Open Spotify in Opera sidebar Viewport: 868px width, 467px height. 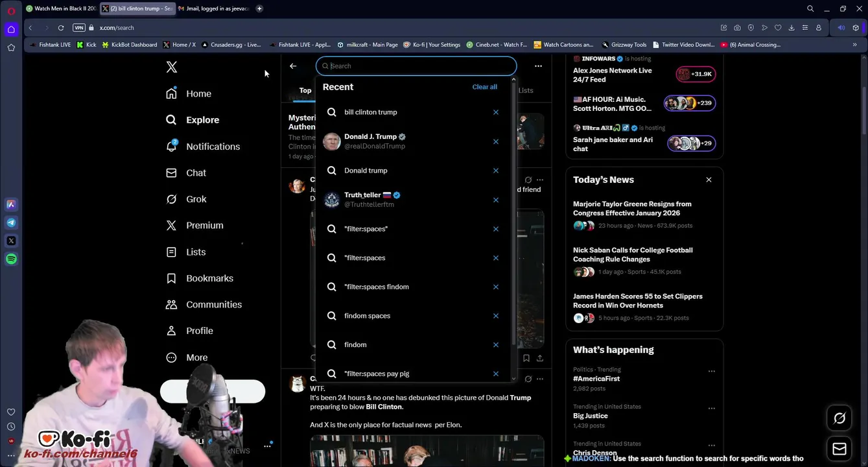click(11, 259)
